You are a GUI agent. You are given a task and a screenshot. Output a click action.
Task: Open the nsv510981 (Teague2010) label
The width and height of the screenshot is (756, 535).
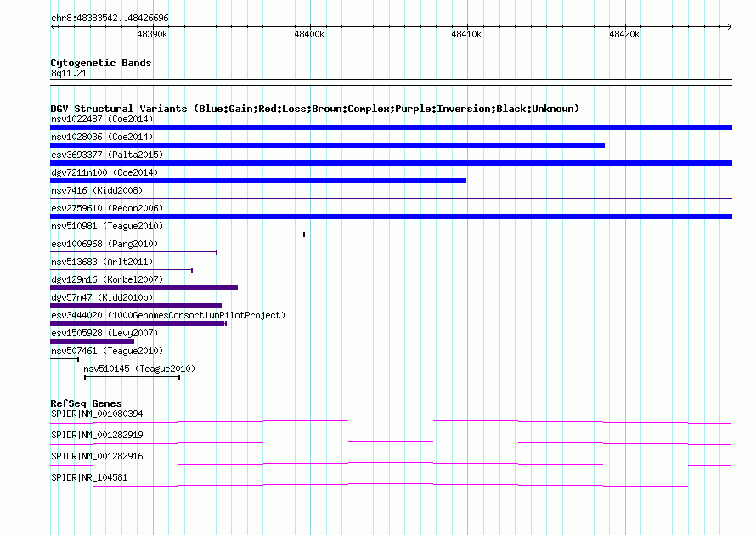pyautogui.click(x=107, y=226)
